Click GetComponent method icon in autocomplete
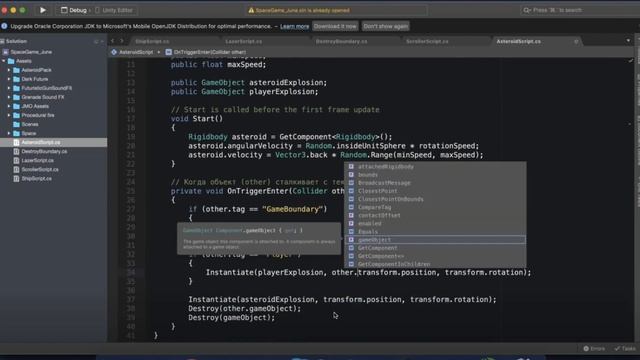The height and width of the screenshot is (360, 640). point(351,248)
